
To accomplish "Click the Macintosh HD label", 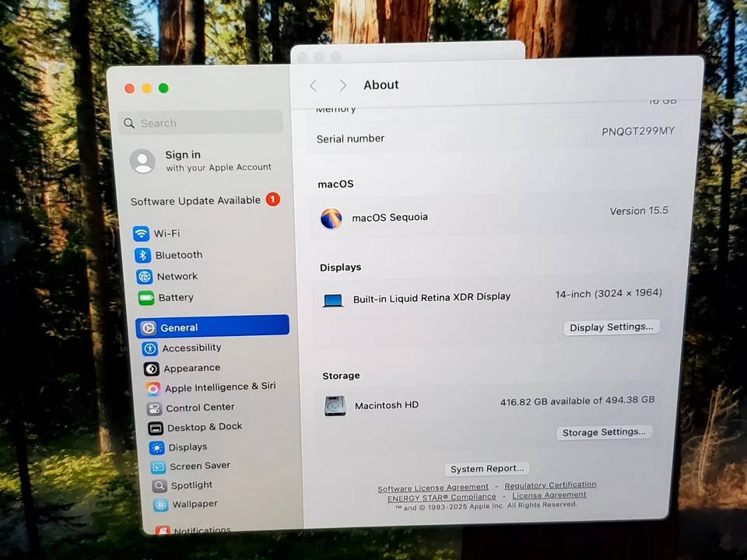I will [x=387, y=405].
